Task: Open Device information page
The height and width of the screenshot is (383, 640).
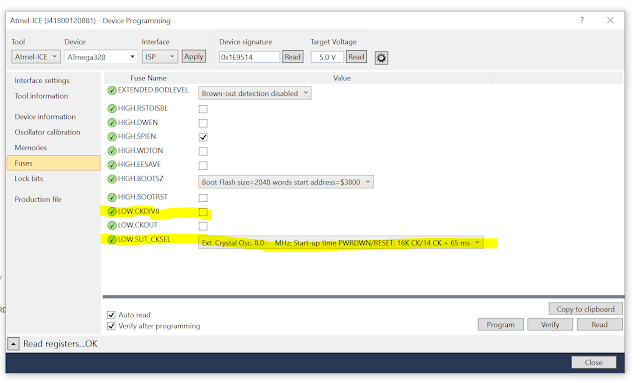Action: pos(45,117)
